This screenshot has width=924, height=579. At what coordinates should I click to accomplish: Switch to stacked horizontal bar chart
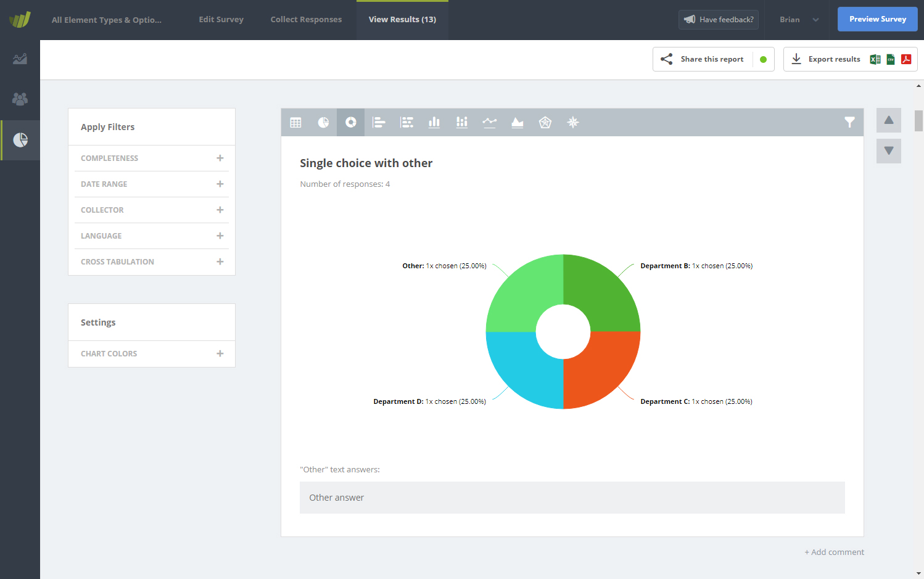(406, 123)
